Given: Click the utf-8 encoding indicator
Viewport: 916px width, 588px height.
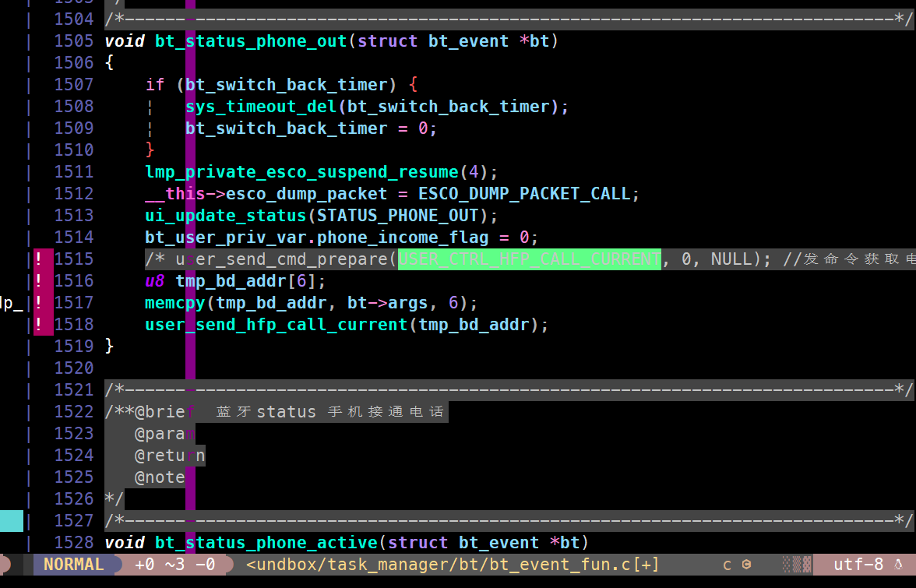Looking at the screenshot, I should [858, 565].
